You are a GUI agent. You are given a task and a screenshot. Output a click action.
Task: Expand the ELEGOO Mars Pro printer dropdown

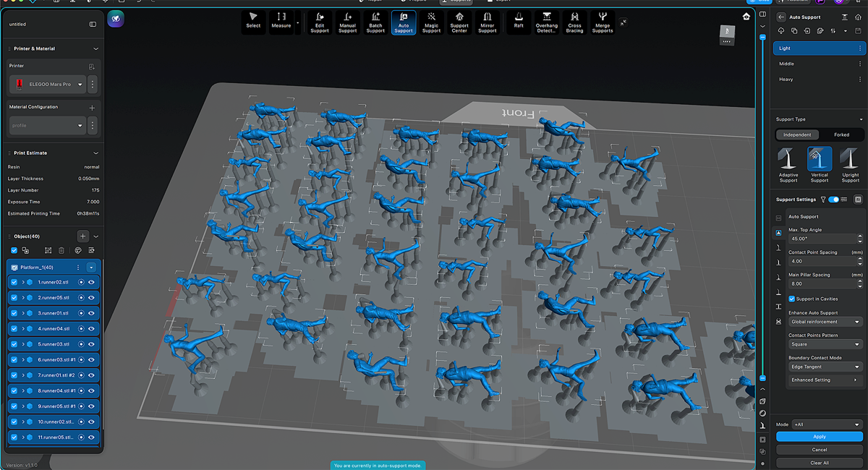(80, 85)
